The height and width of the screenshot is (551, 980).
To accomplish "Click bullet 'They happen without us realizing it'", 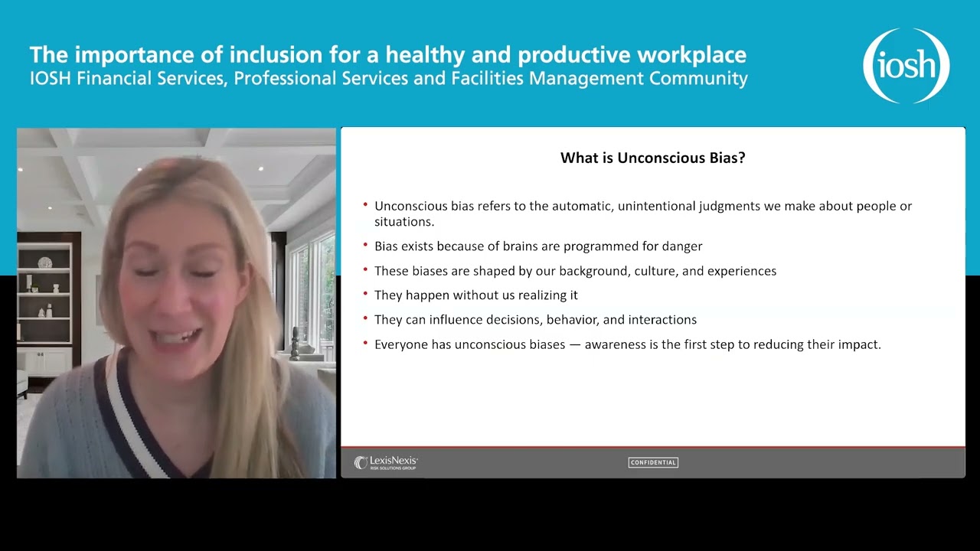I will coord(475,295).
